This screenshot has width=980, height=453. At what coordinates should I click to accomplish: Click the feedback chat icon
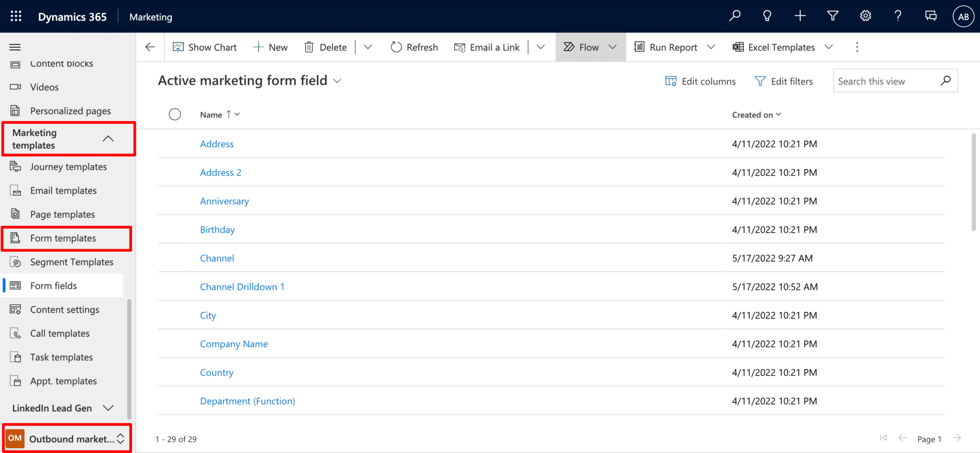tap(931, 16)
